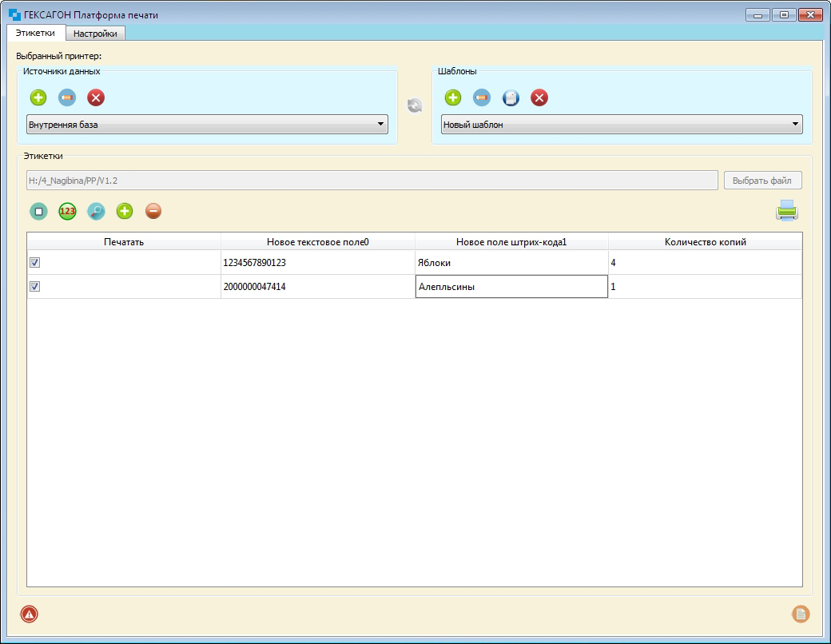Open search with magnifying glass icon
Screen dimensions: 831x644
[x=96, y=212]
